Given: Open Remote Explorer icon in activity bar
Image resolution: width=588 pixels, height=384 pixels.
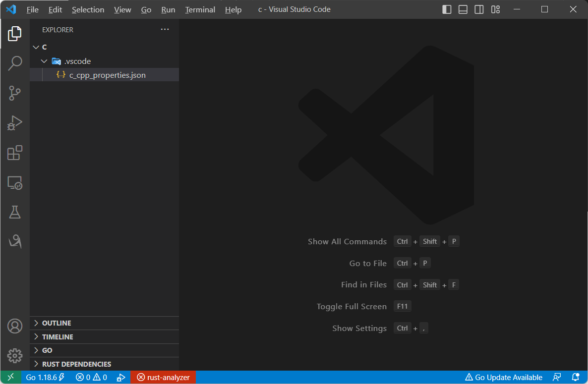Looking at the screenshot, I should (14, 183).
